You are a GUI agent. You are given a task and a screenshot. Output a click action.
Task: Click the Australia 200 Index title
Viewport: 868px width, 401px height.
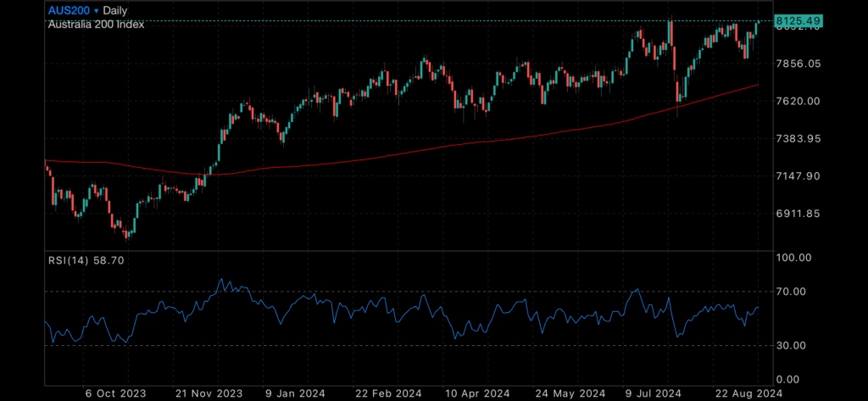click(x=97, y=25)
